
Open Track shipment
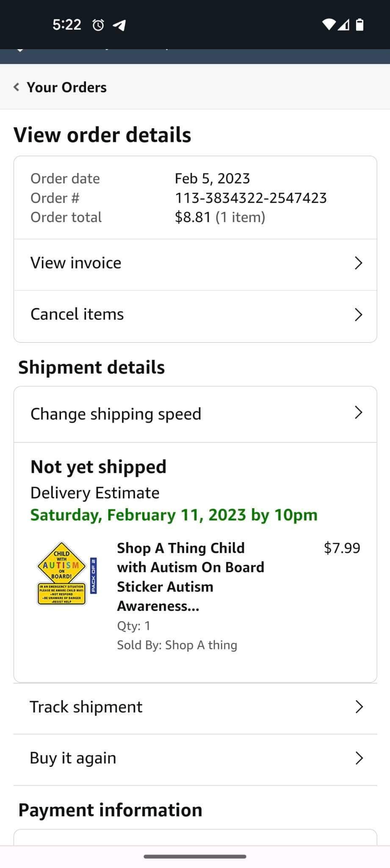click(x=86, y=707)
